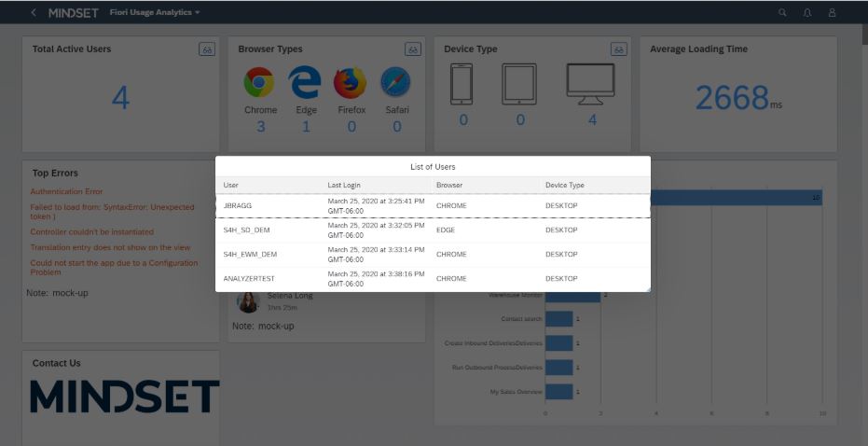Open 'Could not start the app' configuration error
The image size is (868, 446).
pos(114,268)
